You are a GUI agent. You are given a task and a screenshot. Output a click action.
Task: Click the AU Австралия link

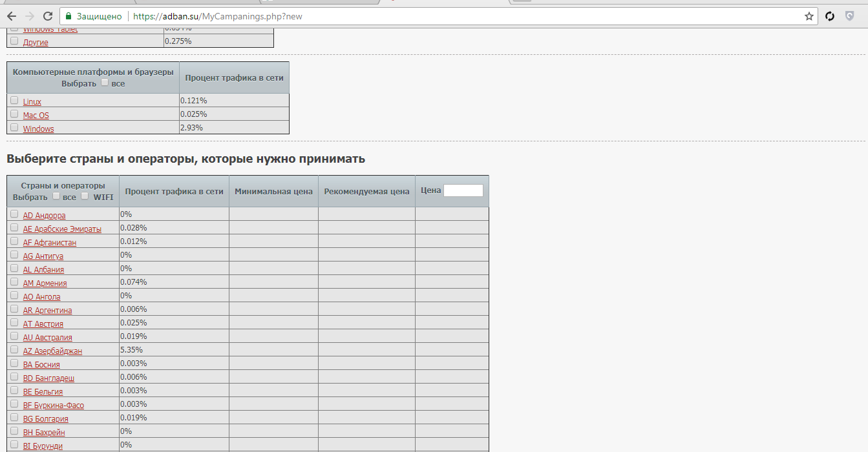(x=47, y=338)
